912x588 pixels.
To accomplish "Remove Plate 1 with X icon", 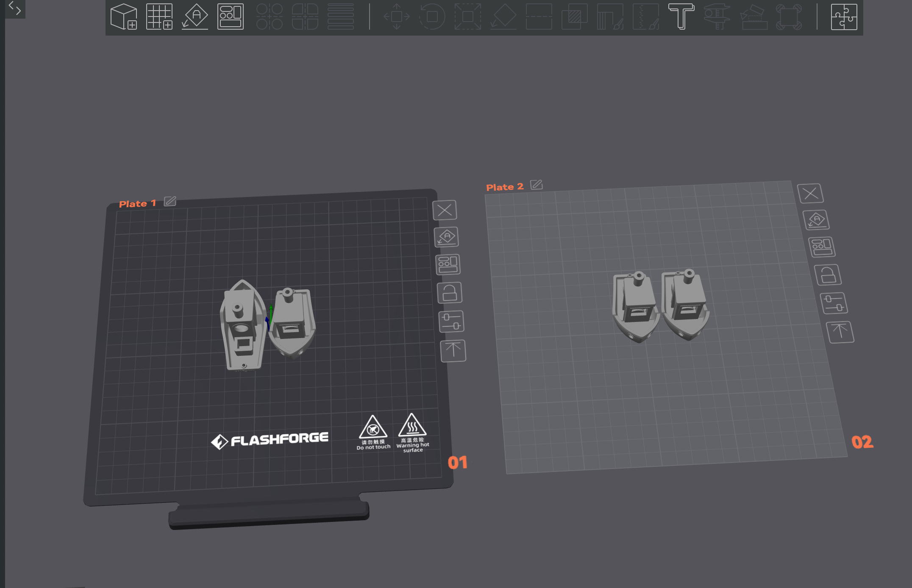I will tap(445, 210).
